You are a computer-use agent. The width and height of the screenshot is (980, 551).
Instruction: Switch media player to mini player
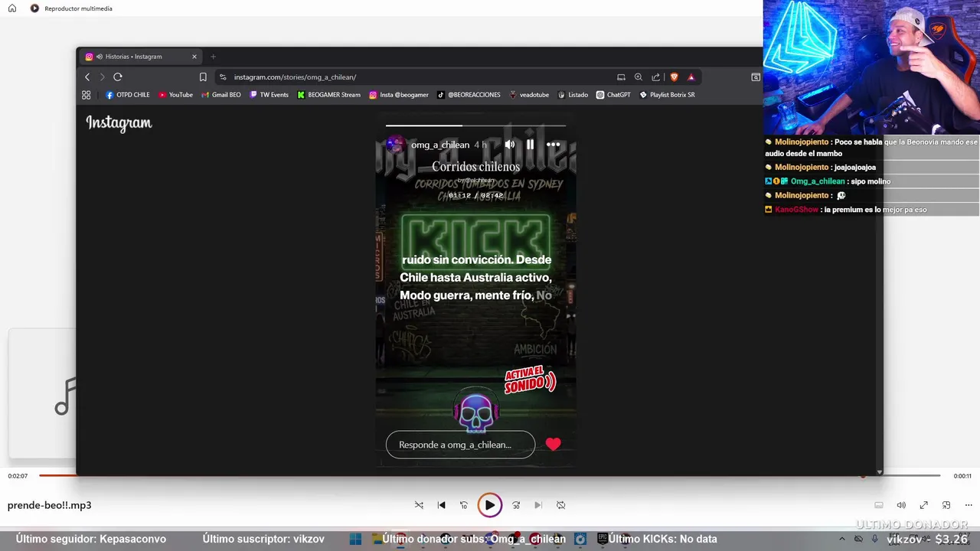pyautogui.click(x=946, y=505)
